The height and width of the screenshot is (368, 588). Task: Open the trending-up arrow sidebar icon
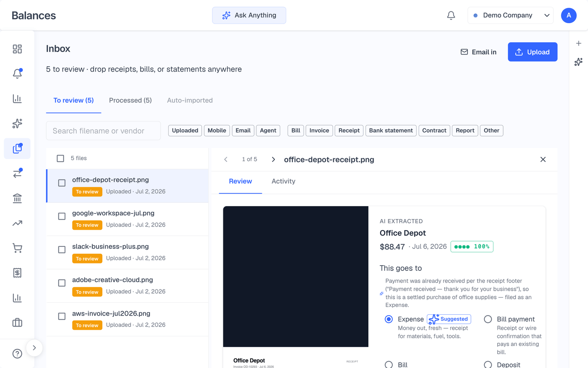[17, 223]
